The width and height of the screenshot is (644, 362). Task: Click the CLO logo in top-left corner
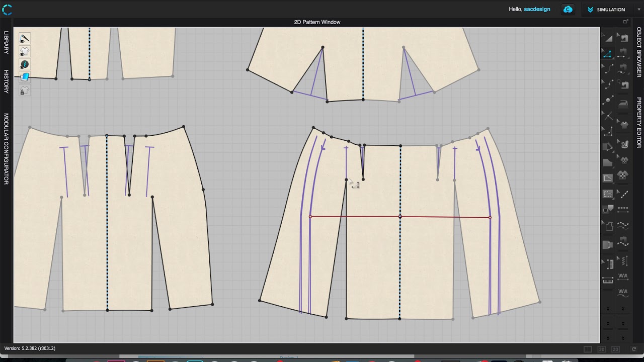7,9
